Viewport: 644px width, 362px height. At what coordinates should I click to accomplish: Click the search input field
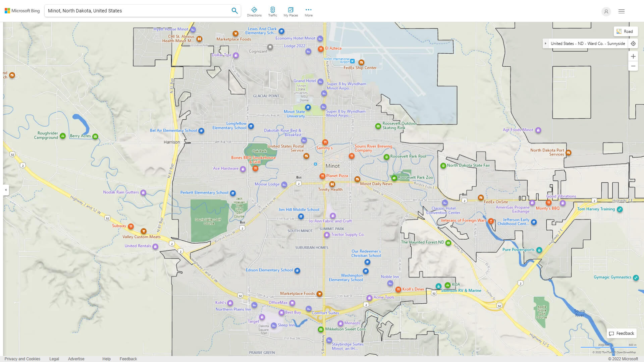coord(138,11)
